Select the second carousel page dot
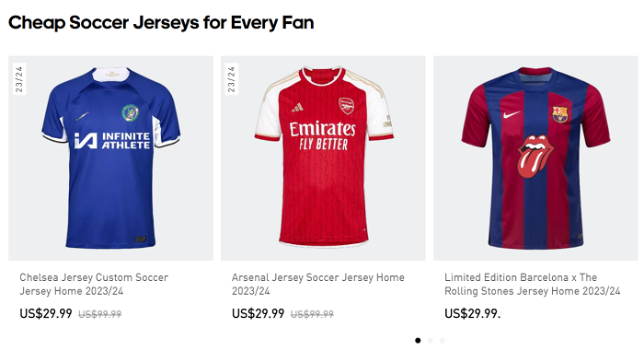The image size is (644, 351). (x=430, y=340)
